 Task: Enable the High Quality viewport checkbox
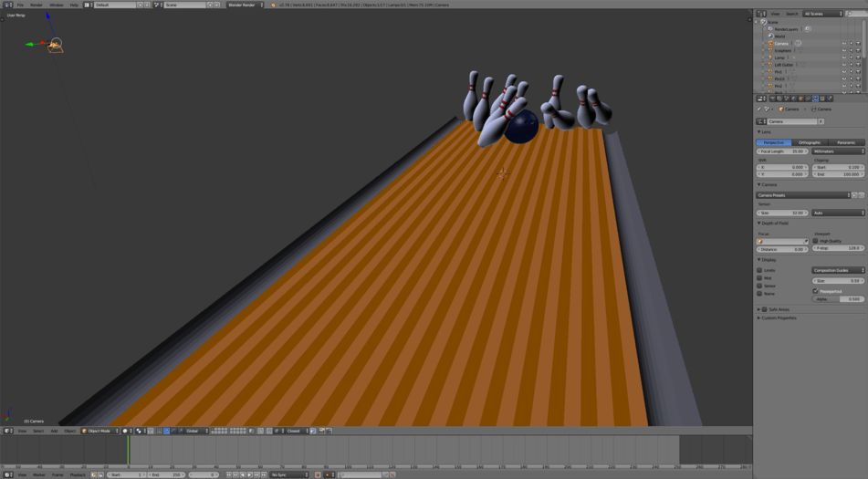[x=815, y=241]
